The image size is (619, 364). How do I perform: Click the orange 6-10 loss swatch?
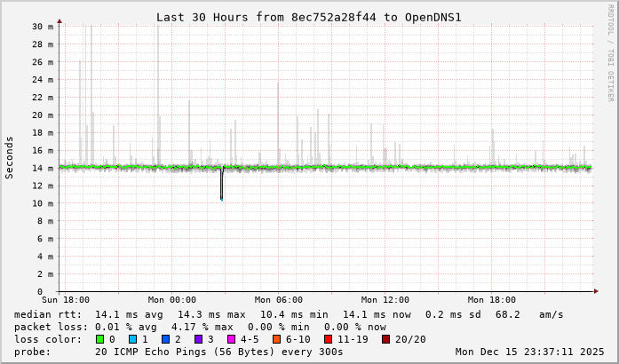click(276, 339)
